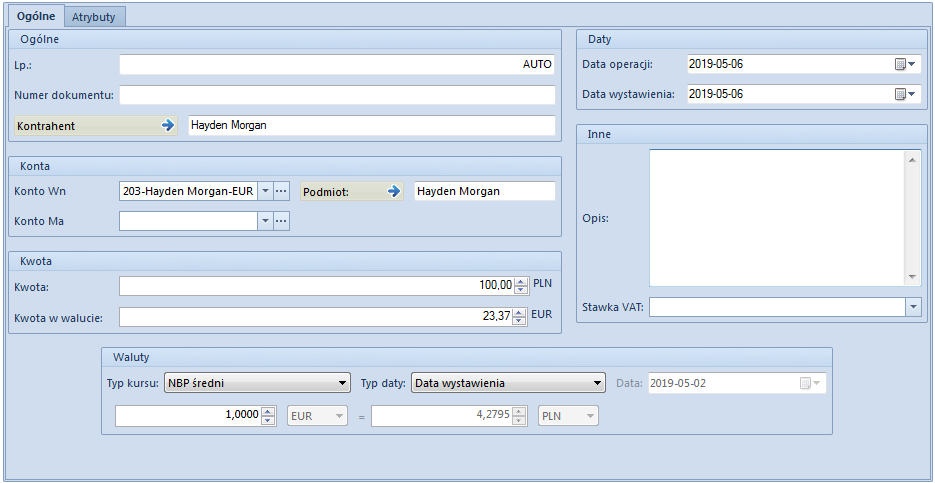Decrease Kwota w walucie with down spinner
Viewport: 935px width, 483px height.
point(521,321)
